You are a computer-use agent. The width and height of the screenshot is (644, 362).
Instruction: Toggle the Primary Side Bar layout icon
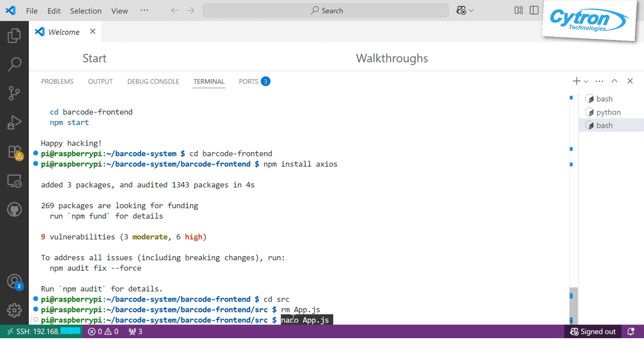[534, 10]
